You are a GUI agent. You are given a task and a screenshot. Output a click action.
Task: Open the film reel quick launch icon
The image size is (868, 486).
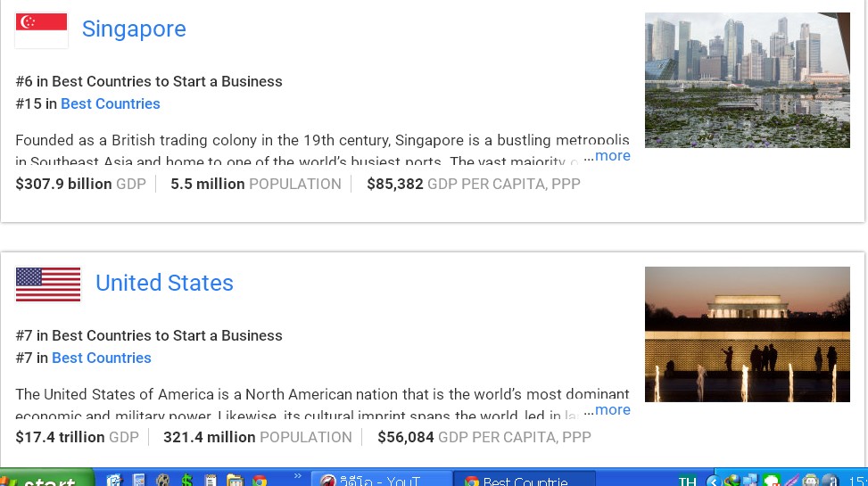click(x=162, y=481)
